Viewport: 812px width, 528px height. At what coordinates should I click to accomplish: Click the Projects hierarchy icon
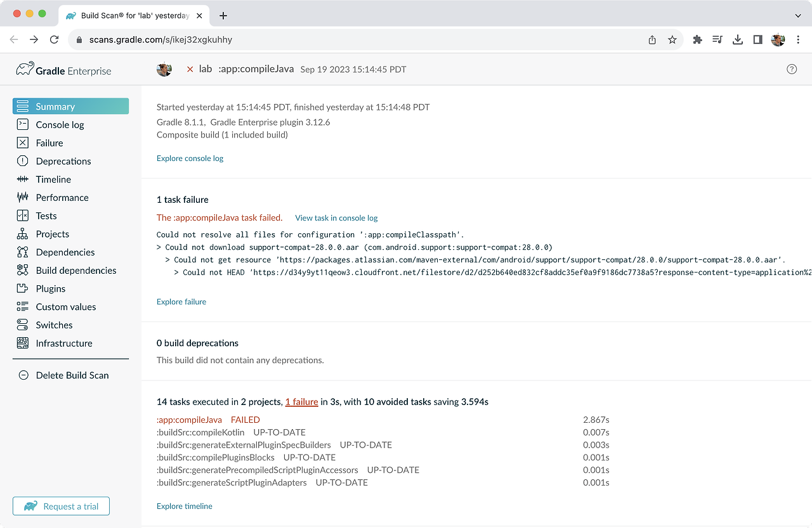23,234
